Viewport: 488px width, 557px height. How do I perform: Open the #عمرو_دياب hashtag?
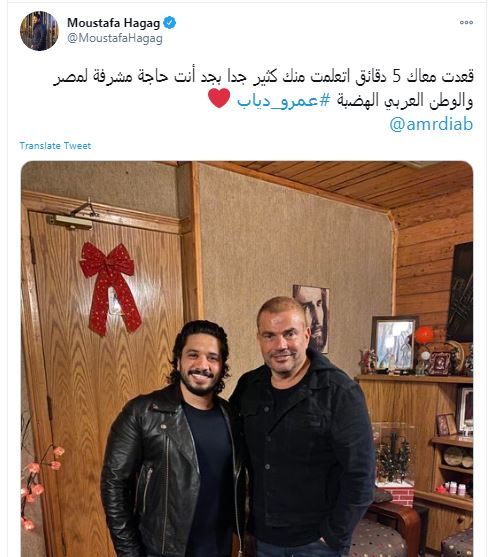(284, 101)
